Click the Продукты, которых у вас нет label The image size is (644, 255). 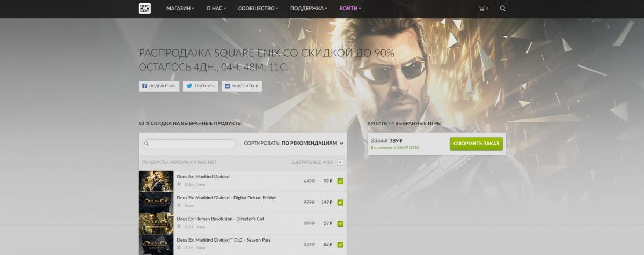click(x=179, y=162)
